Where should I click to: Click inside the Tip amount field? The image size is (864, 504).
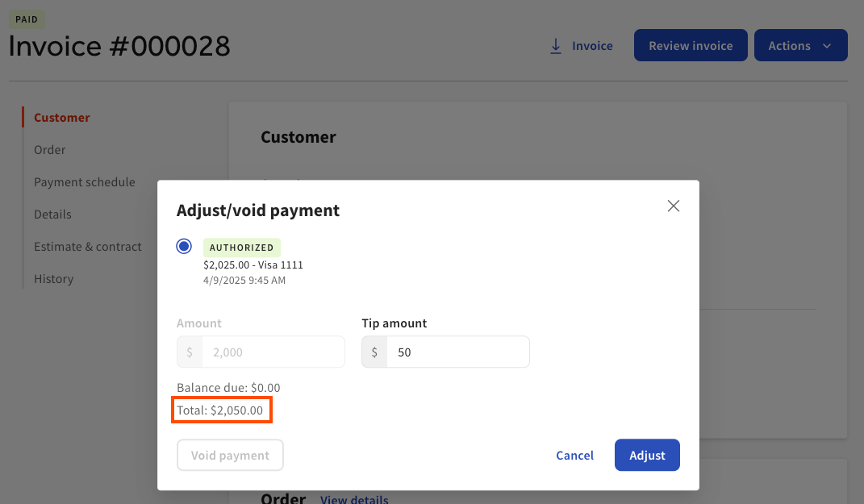457,352
